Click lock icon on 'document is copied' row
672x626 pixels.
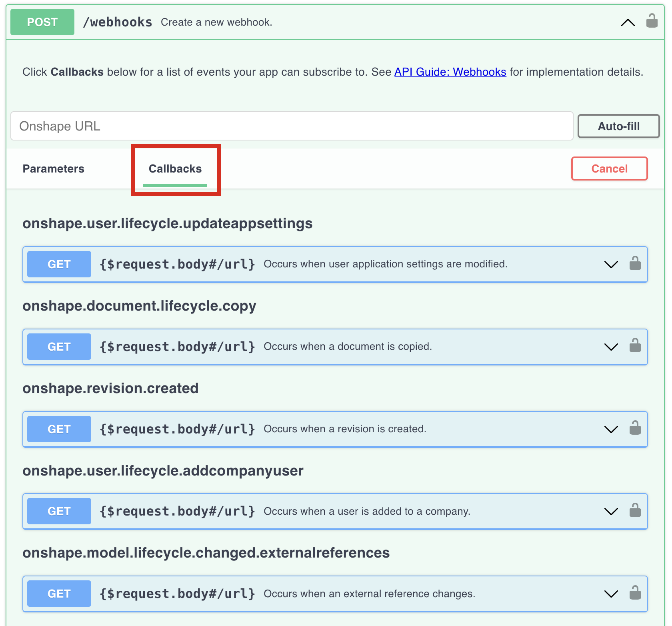(635, 345)
